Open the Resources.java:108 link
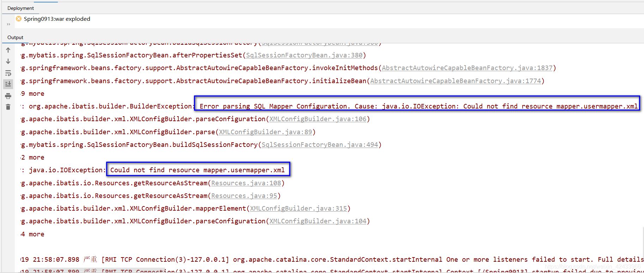The image size is (644, 273). coord(246,183)
